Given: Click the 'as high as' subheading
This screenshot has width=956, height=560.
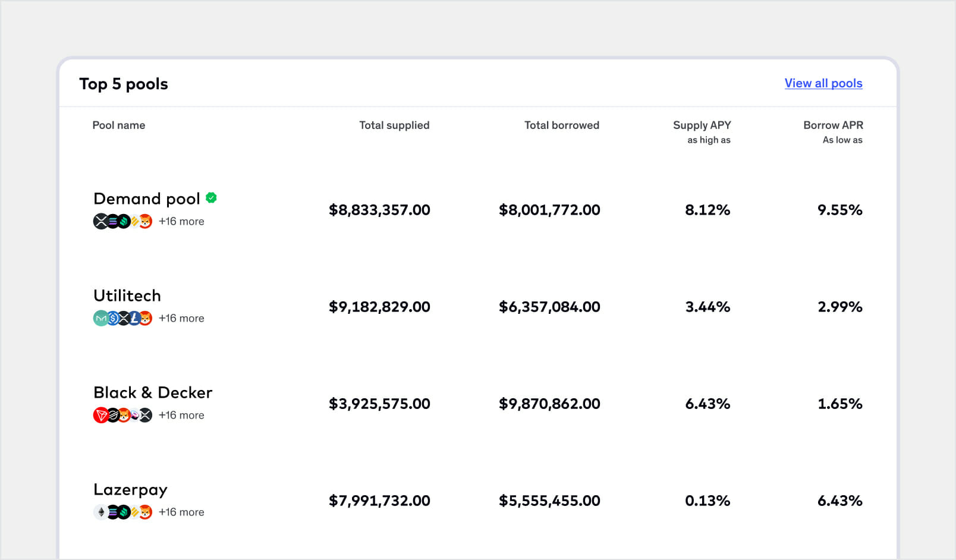Looking at the screenshot, I should tap(709, 140).
